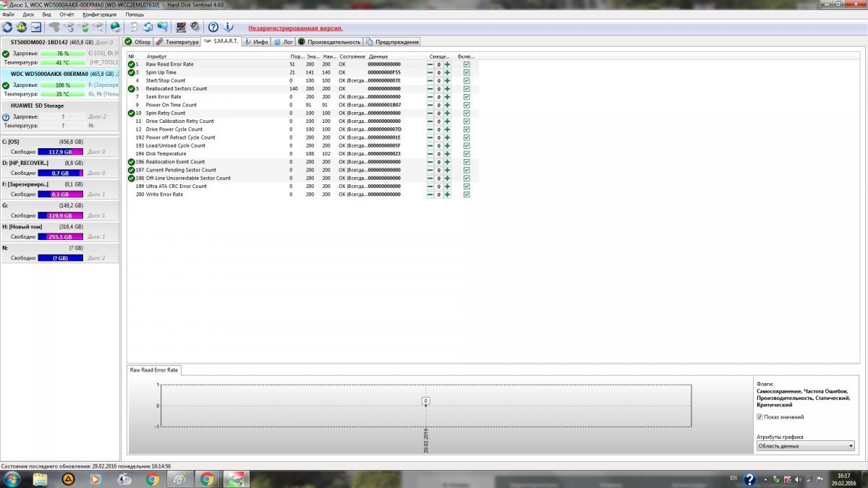Click the globe web toolbar icon
868x488 pixels.
click(x=116, y=27)
